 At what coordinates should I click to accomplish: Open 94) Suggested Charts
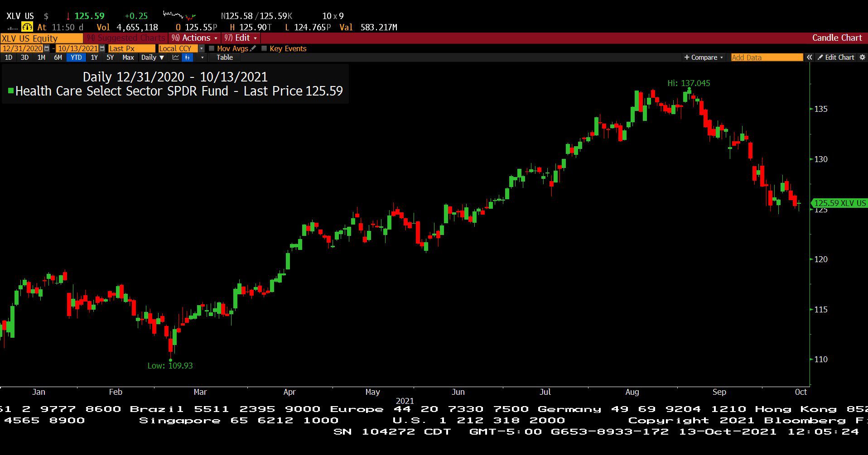point(126,38)
